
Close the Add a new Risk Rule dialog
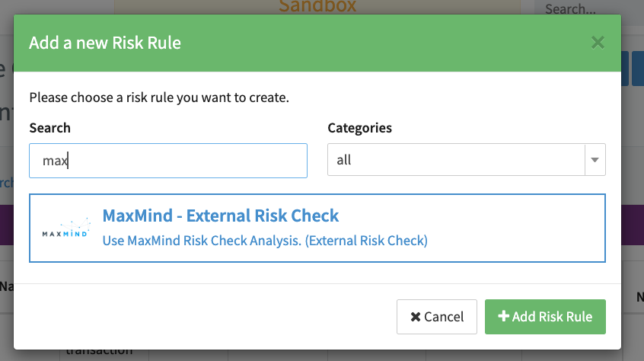[598, 43]
